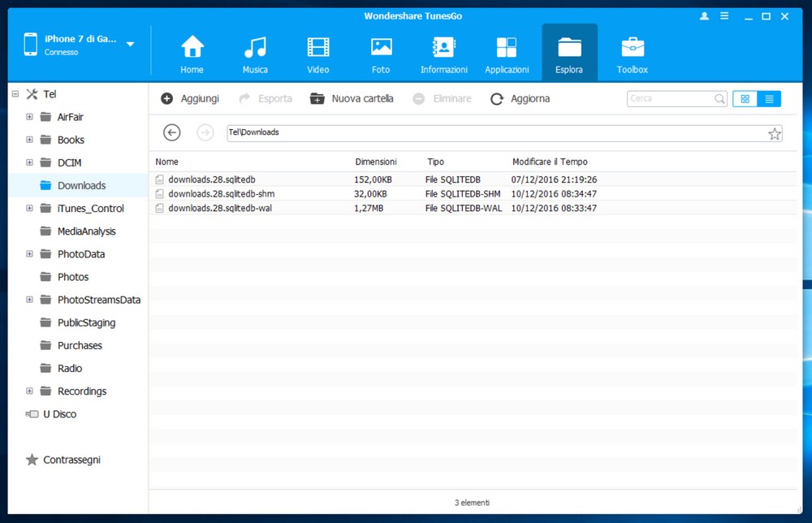Sort files by the Nome column
Image resolution: width=812 pixels, height=523 pixels.
(166, 162)
